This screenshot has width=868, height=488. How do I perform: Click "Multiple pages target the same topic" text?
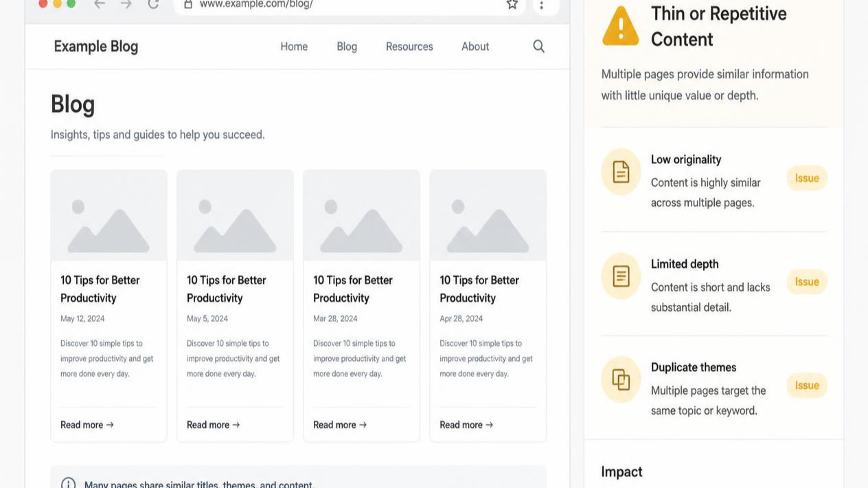(x=709, y=401)
